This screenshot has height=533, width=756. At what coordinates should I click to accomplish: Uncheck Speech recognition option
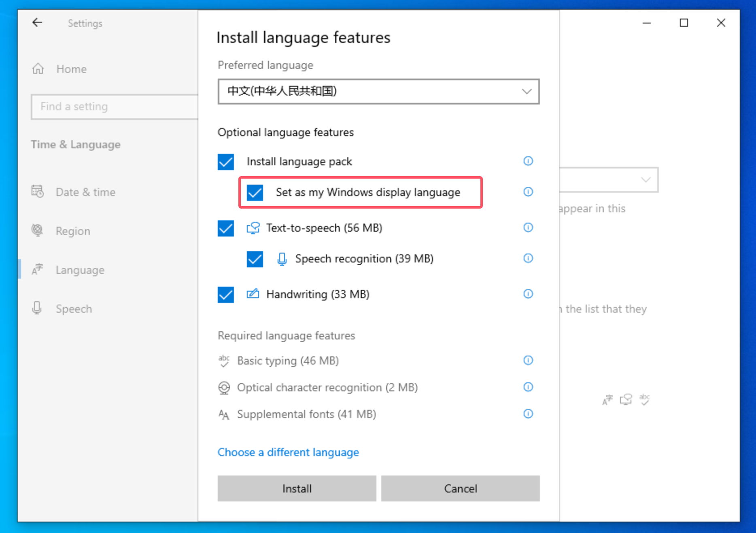[255, 259]
